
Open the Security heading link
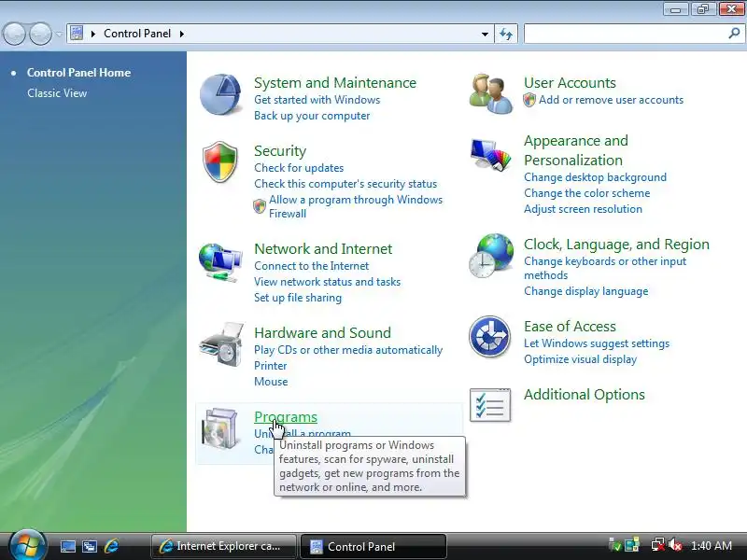(280, 150)
